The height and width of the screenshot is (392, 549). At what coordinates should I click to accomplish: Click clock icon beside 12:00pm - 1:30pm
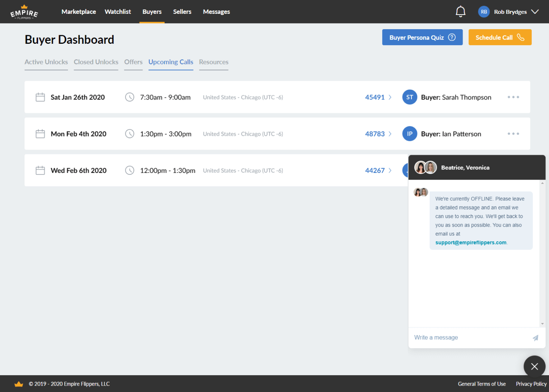tap(129, 171)
